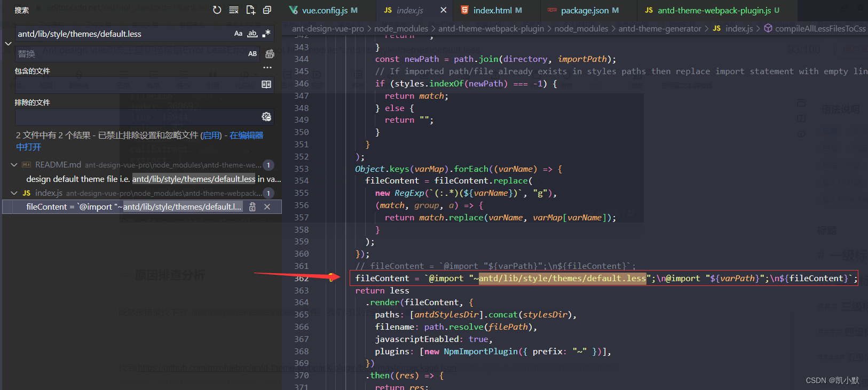This screenshot has height=390, width=868.
Task: Click line number 354 in gutter
Action: (302, 181)
